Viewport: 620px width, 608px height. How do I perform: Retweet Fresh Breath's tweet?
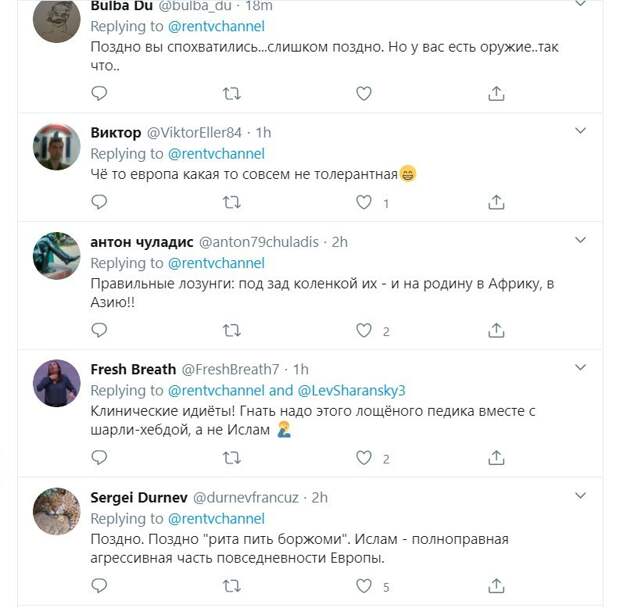[231, 459]
